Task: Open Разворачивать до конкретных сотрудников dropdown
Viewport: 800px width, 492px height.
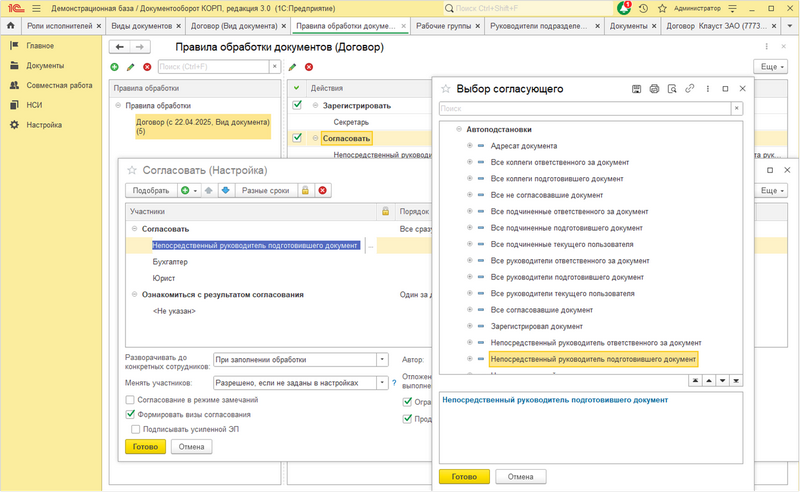Action: pos(382,360)
